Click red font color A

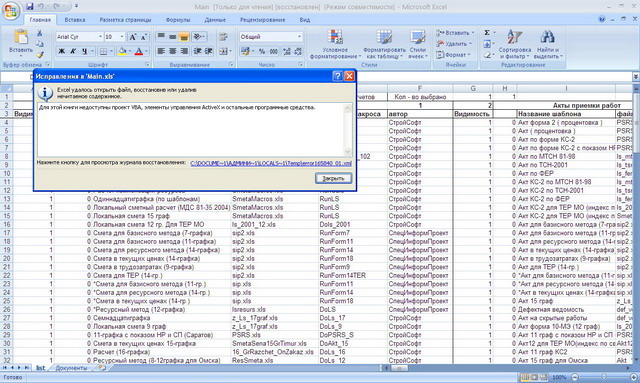139,51
